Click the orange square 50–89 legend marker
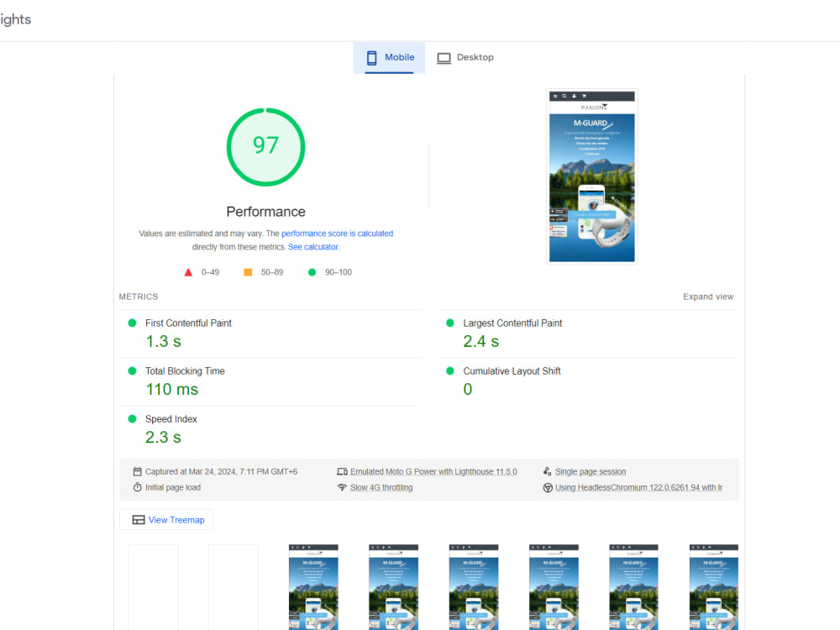Viewport: 840px width, 630px height. 247,271
